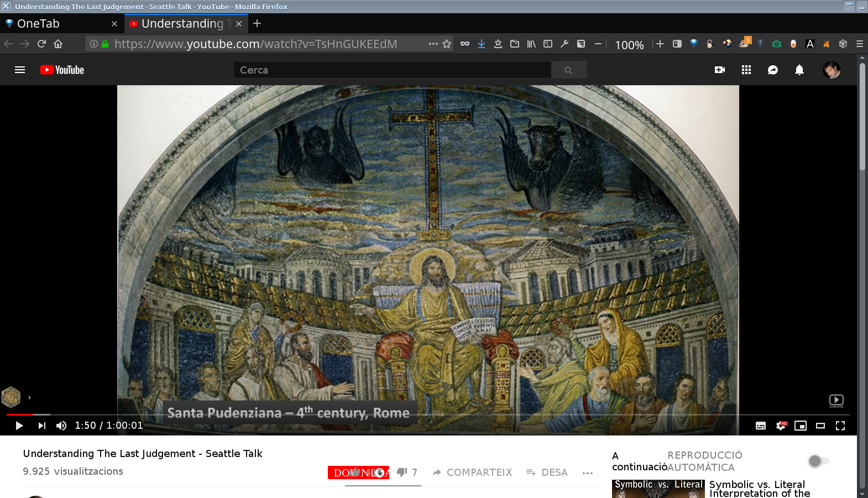Toggle Firefox sidebar
868x498 pixels.
pyautogui.click(x=548, y=44)
